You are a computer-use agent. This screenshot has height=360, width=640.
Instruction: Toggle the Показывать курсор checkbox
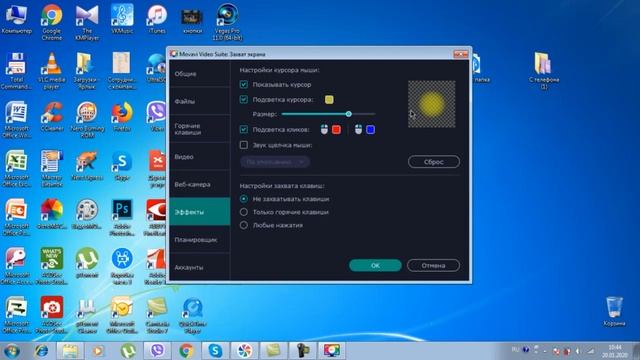coord(244,84)
